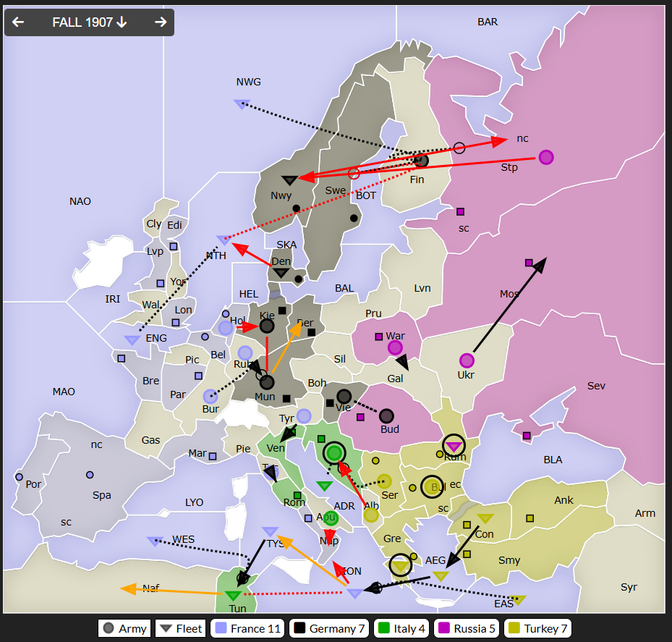Click the German army in Kiel
The height and width of the screenshot is (642, 672).
[x=267, y=326]
